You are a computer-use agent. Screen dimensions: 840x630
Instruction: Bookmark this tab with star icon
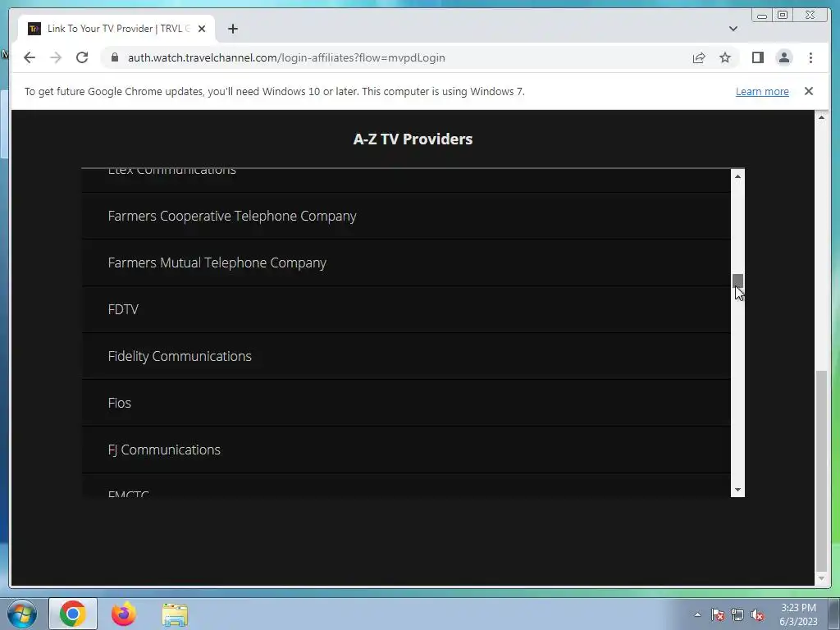[725, 57]
